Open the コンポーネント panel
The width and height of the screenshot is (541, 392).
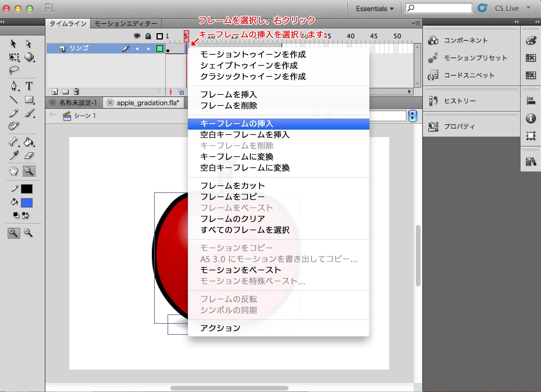click(x=465, y=40)
